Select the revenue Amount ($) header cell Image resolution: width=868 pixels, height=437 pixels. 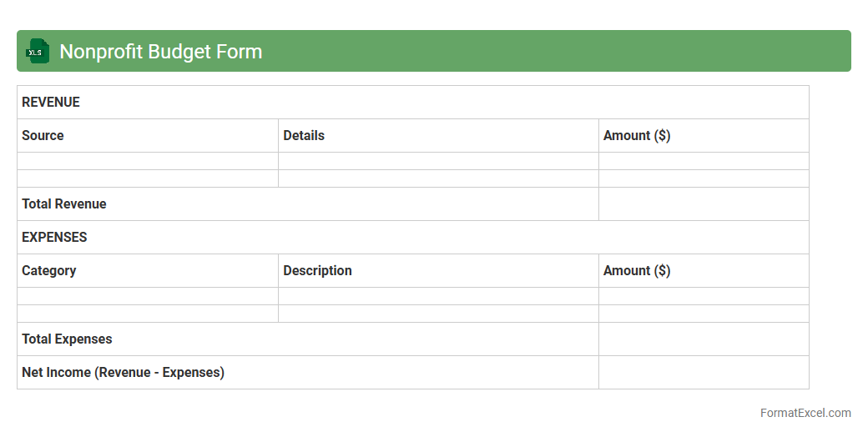[x=703, y=136]
